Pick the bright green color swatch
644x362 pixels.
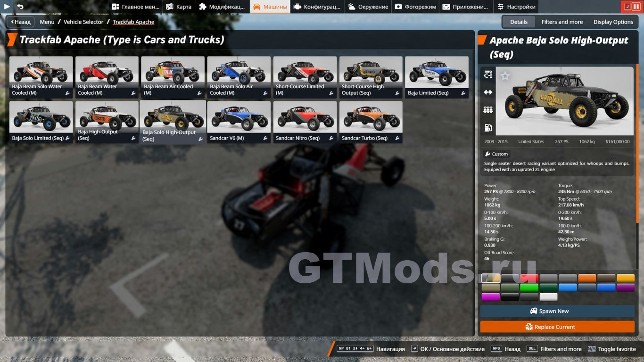pyautogui.click(x=529, y=288)
